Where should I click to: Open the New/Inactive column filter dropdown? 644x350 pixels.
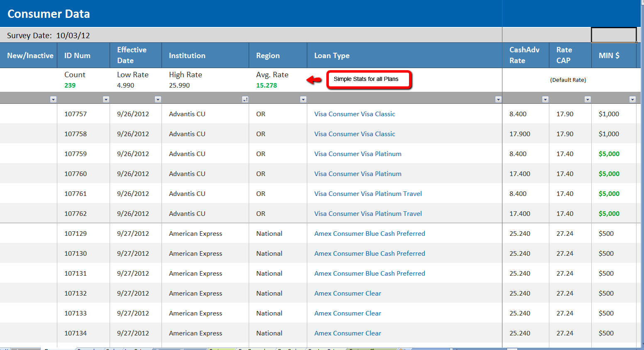53,99
